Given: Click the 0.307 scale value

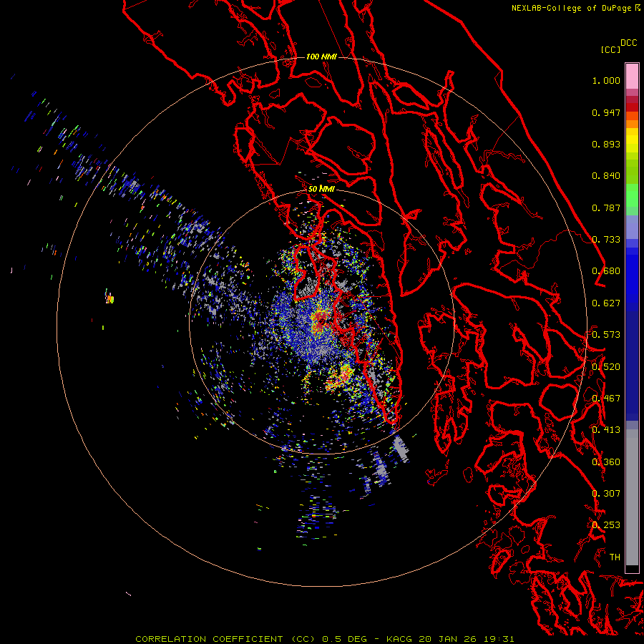Looking at the screenshot, I should (x=606, y=494).
